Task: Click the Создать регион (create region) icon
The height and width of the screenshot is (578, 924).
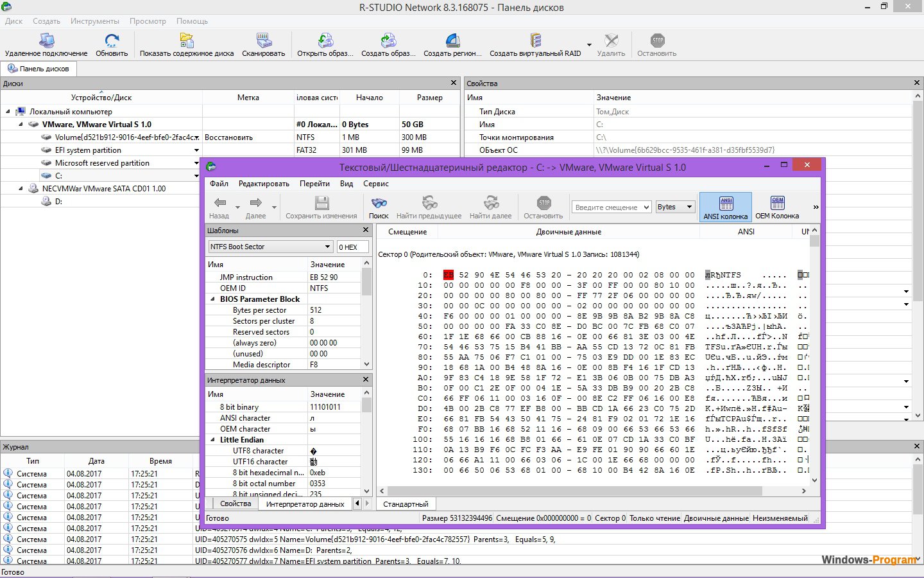Action: [x=452, y=45]
